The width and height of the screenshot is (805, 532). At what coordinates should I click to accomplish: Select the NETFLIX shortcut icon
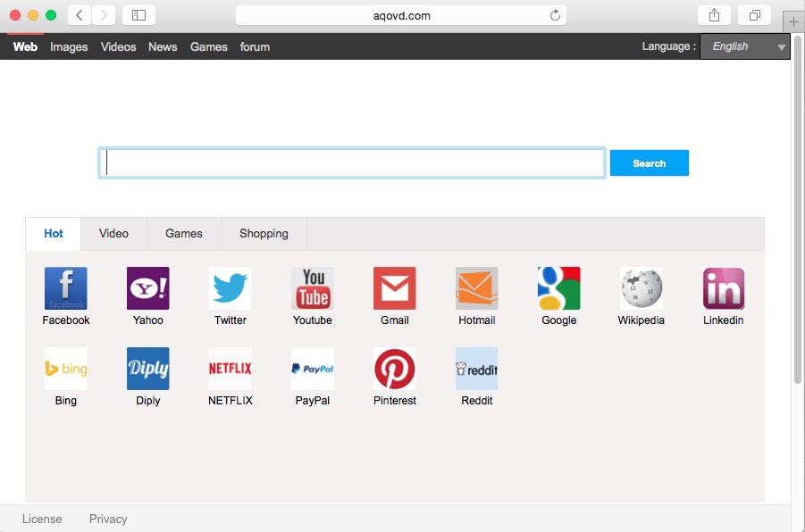[x=231, y=369]
